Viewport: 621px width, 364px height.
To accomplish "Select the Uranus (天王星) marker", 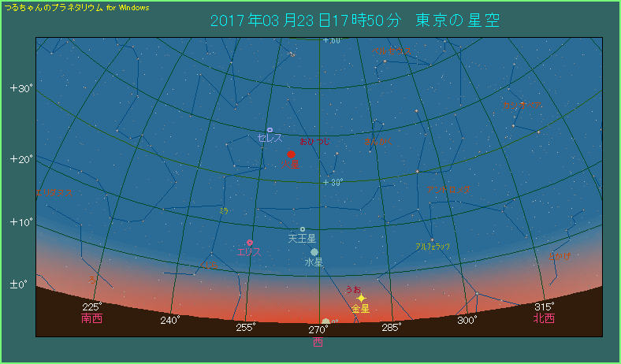I will pos(303,229).
